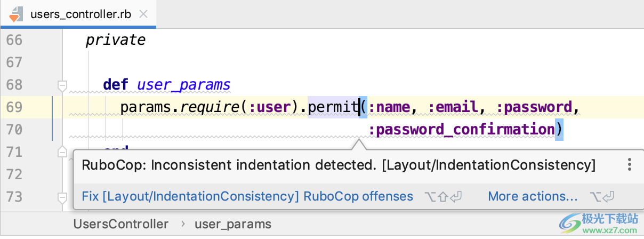Screen dimensions: 644x239
Task: Toggle the fold marker on line 73
Action: [x=62, y=197]
